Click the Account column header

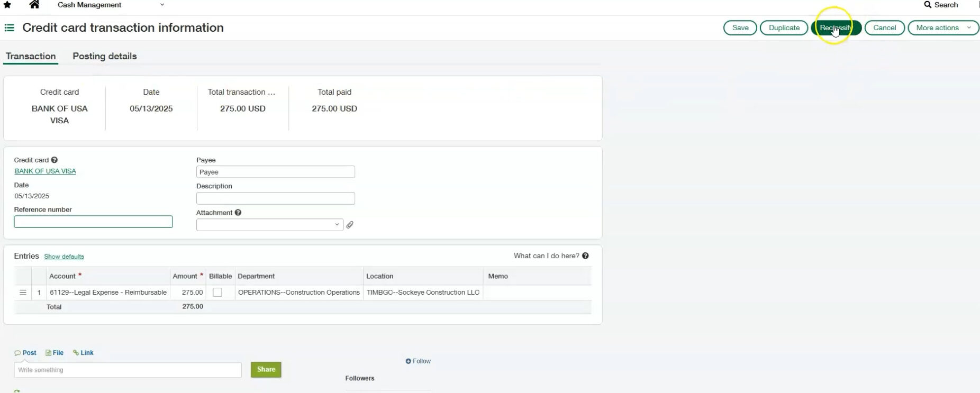[108, 276]
